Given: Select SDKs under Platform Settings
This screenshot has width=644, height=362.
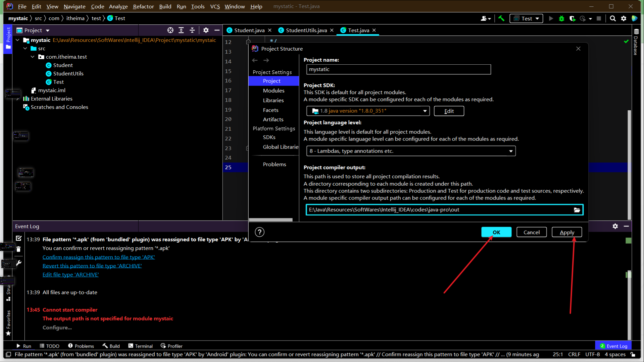Looking at the screenshot, I should [269, 137].
